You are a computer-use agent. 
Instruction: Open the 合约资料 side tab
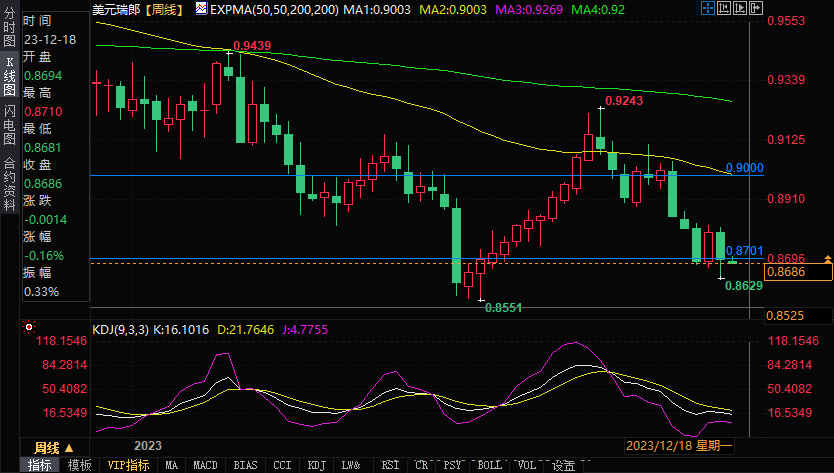pos(9,176)
